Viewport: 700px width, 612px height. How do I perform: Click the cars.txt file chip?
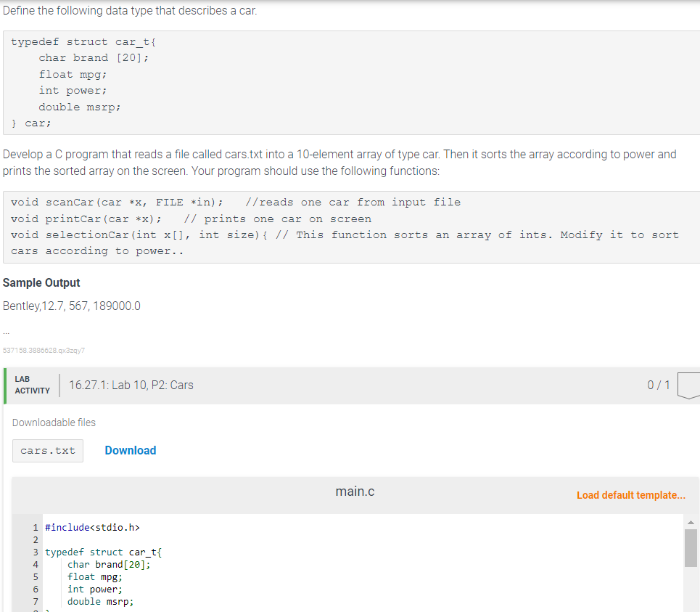pyautogui.click(x=47, y=450)
